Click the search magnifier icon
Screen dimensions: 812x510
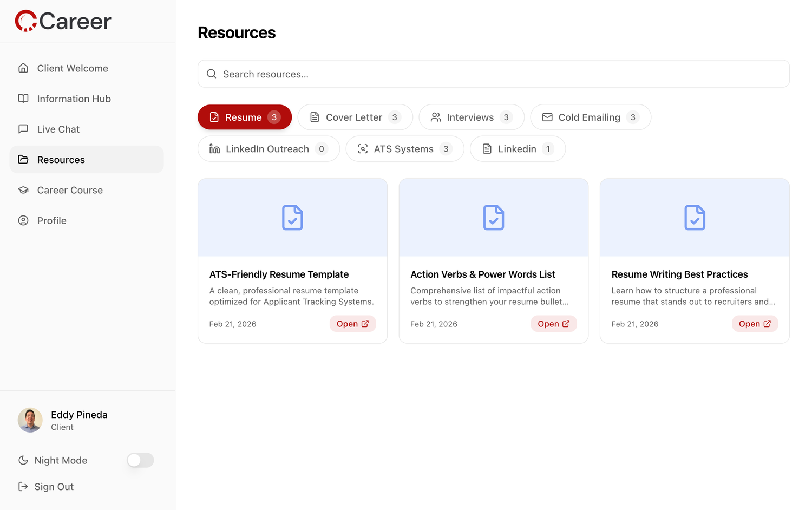coord(212,74)
